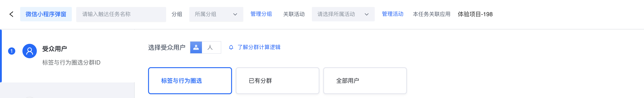Expand the 请选择所属活动 chevron arrow
The height and width of the screenshot is (98, 644).
tap(366, 15)
